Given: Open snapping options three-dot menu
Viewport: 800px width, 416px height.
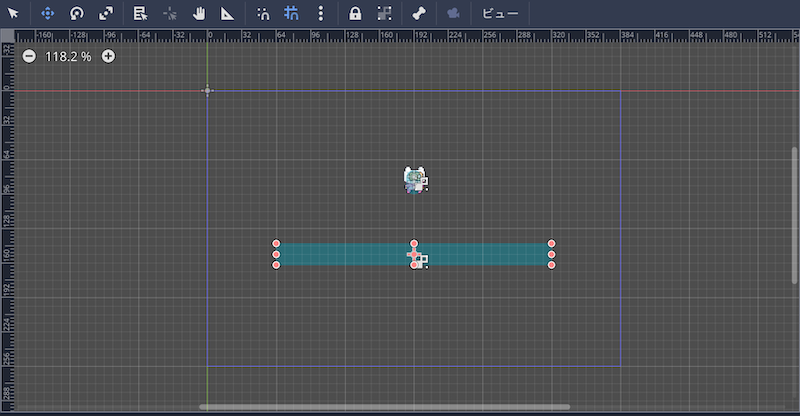Looking at the screenshot, I should [x=320, y=14].
